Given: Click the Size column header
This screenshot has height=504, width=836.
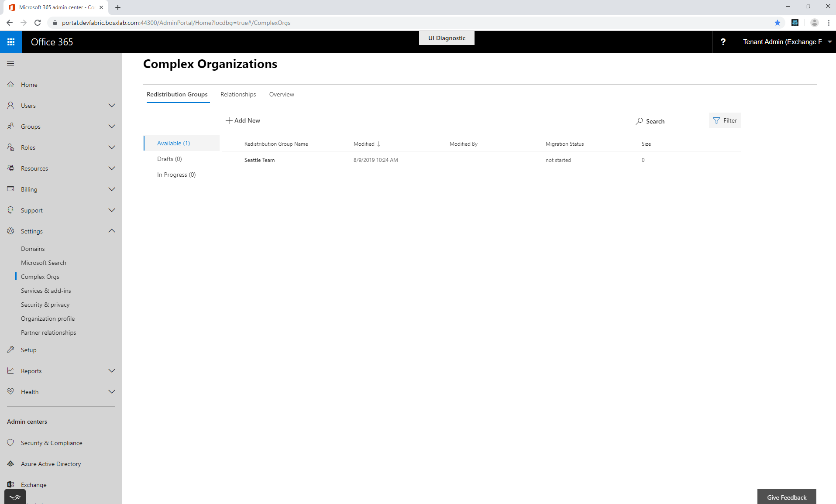Looking at the screenshot, I should (x=646, y=144).
